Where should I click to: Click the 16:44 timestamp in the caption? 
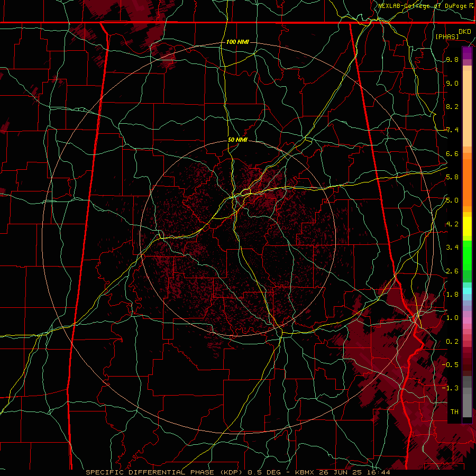click(x=380, y=472)
